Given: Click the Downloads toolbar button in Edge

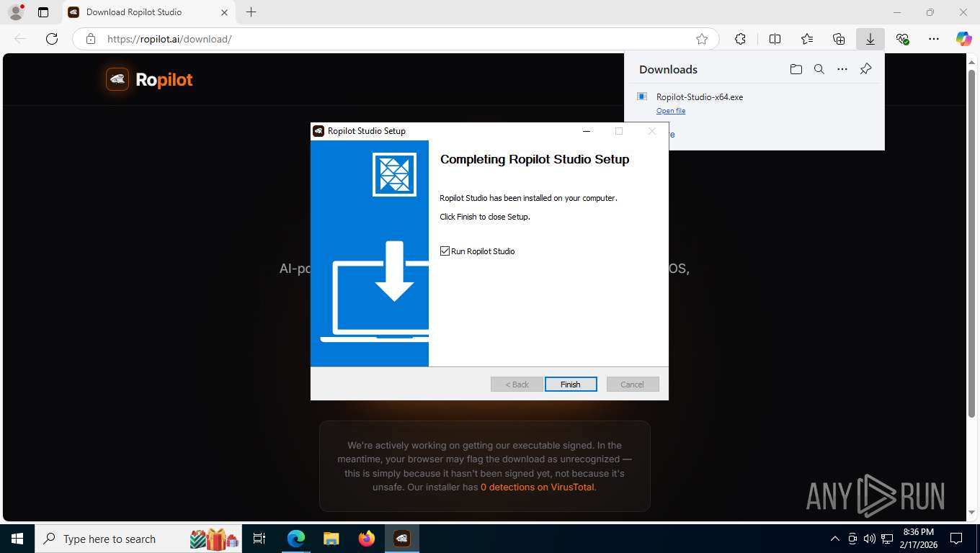Looking at the screenshot, I should pos(870,39).
